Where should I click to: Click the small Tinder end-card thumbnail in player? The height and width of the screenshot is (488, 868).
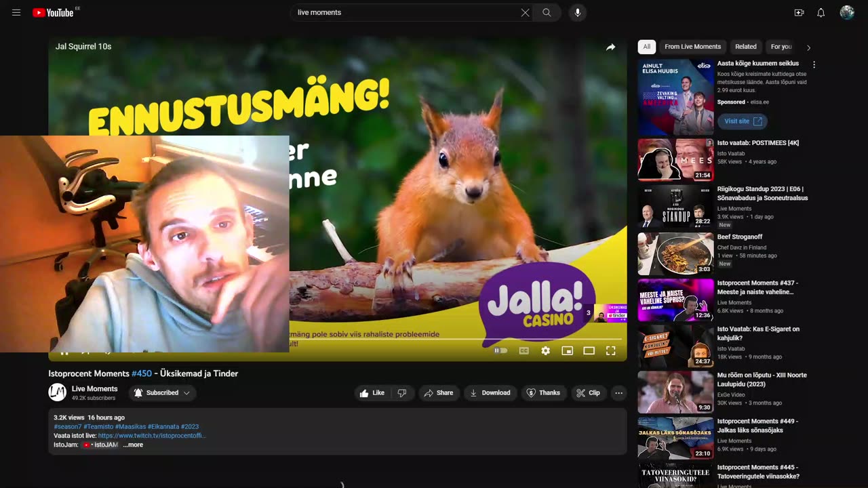[610, 312]
